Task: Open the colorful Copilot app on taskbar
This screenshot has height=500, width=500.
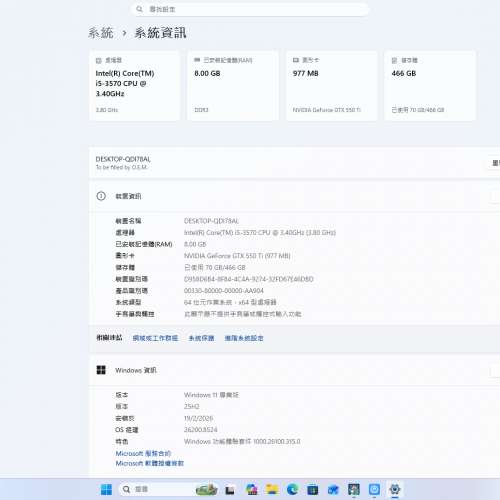Action: tap(252, 489)
